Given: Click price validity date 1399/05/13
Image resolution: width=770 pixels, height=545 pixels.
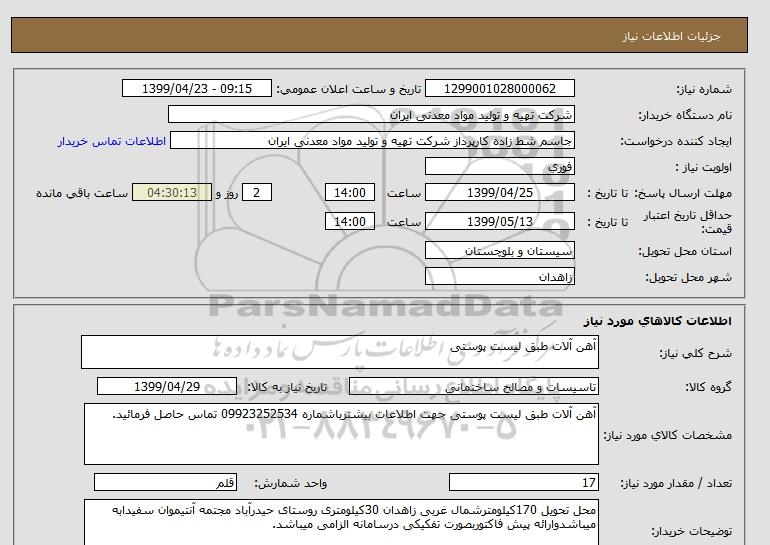Looking at the screenshot, I should 499,221.
